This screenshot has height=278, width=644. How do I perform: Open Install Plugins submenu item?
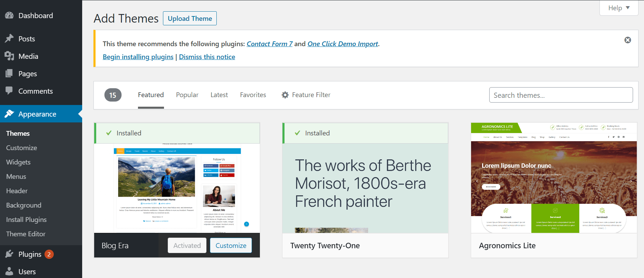26,220
